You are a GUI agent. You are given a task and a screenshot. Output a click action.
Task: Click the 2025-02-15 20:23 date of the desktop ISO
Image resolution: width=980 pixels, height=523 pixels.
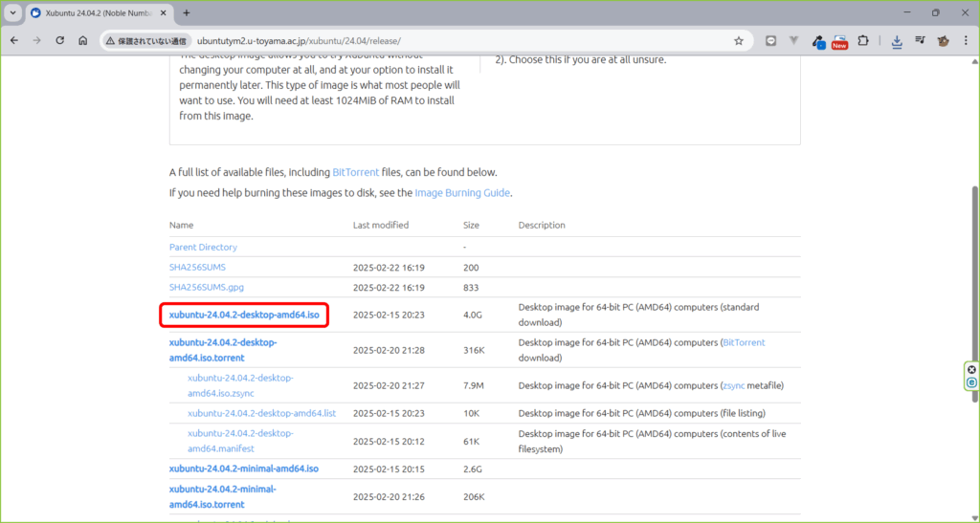click(x=389, y=316)
